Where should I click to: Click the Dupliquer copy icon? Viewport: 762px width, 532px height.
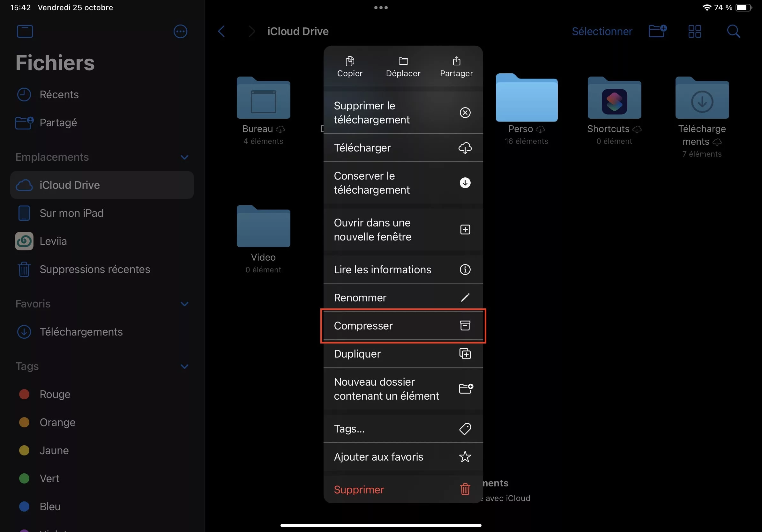pos(465,354)
